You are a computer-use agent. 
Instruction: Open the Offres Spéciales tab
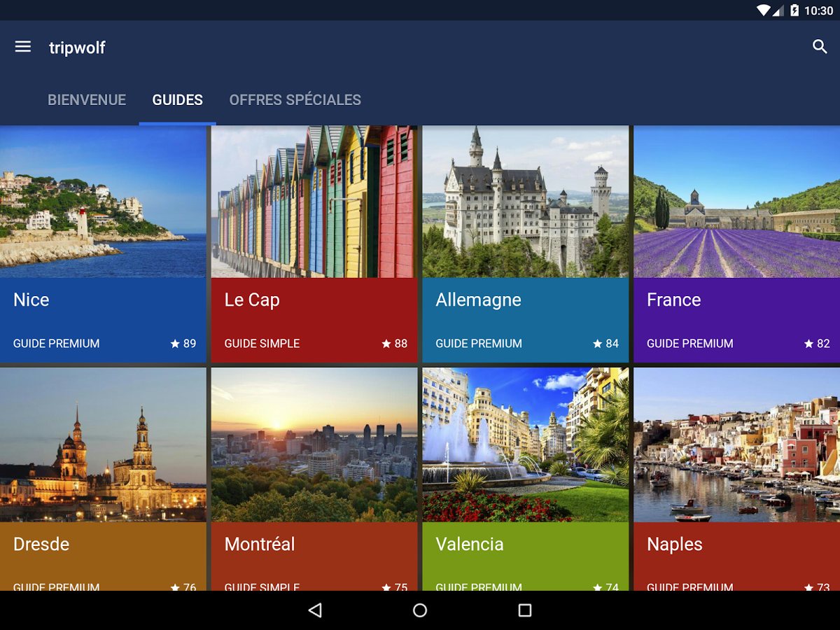295,100
